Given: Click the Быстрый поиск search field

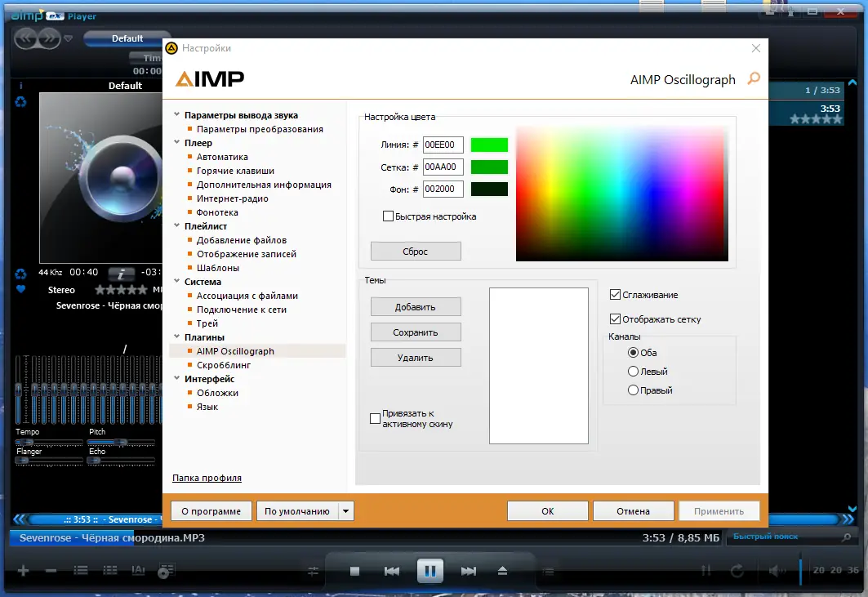Looking at the screenshot, I should (x=784, y=537).
